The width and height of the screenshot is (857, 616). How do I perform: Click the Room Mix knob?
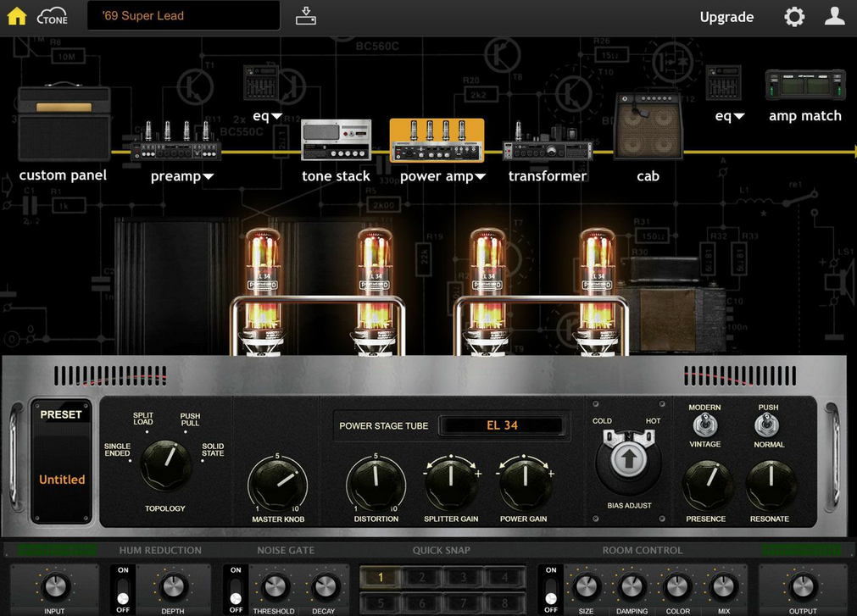pos(723,586)
